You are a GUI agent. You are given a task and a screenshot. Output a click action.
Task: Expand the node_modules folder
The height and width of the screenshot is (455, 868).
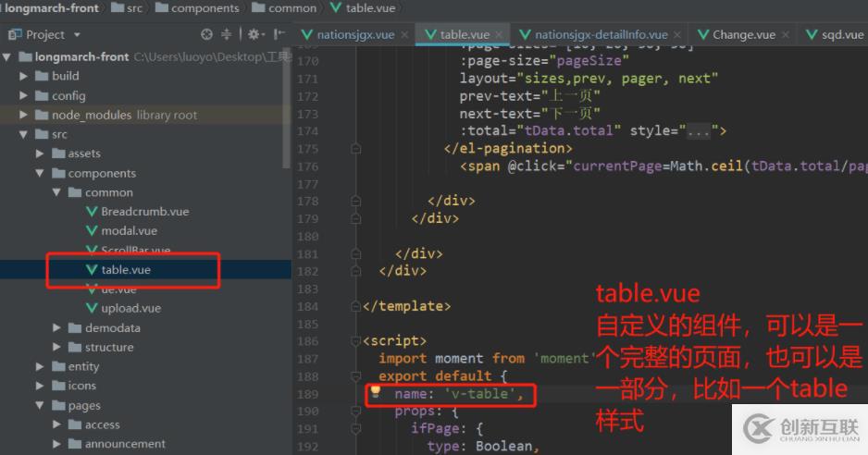(23, 115)
